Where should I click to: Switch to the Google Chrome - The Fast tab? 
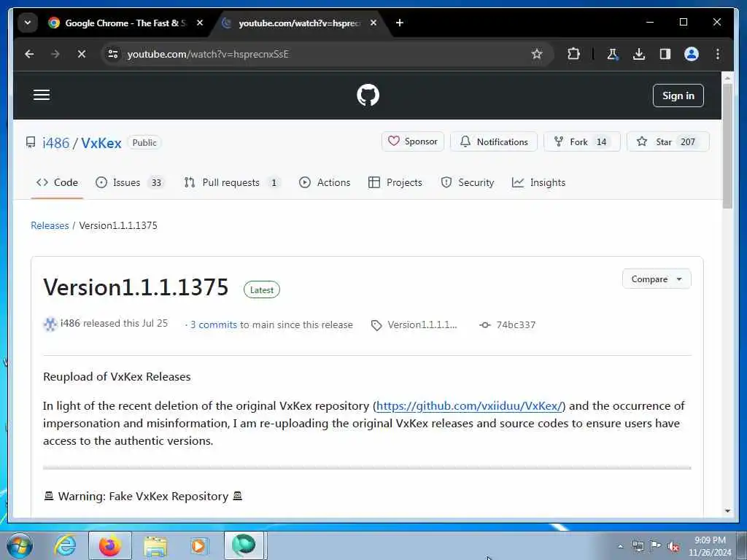126,23
